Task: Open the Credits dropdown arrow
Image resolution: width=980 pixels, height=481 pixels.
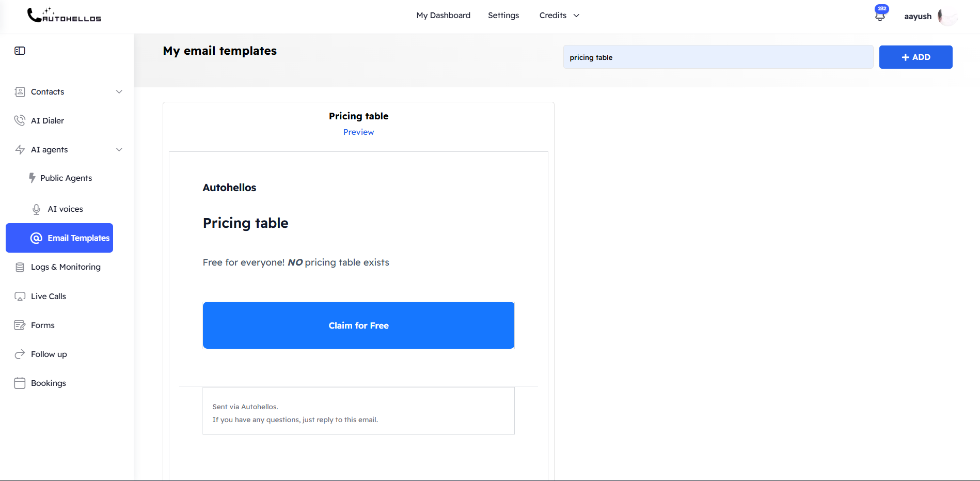Action: pyautogui.click(x=576, y=15)
